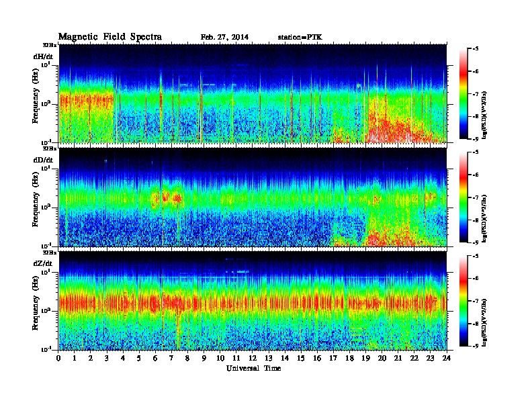Click hour 22 tick label on time axis

click(x=414, y=358)
